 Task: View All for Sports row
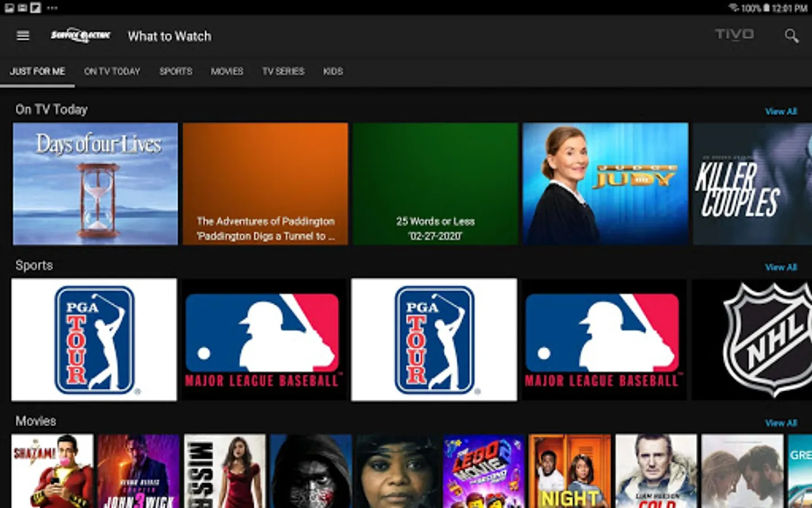(x=780, y=267)
